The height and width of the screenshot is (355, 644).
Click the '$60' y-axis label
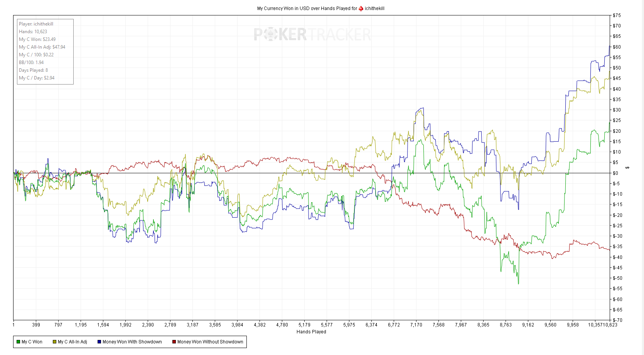click(x=617, y=47)
